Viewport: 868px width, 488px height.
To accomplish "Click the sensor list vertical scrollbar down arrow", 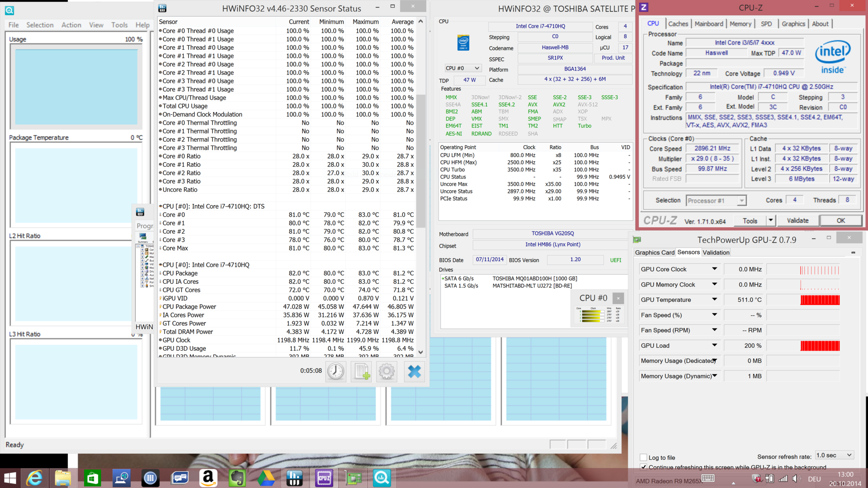I will coord(420,352).
